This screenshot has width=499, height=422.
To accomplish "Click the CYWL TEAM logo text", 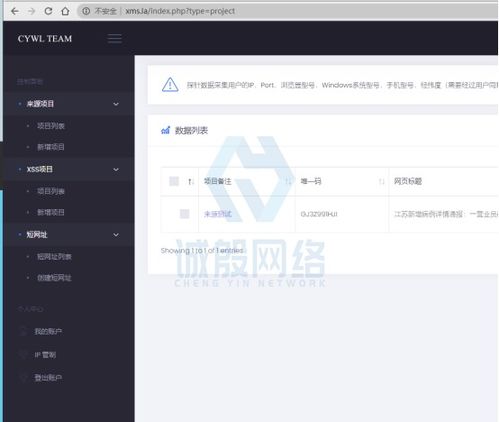I will (x=45, y=39).
